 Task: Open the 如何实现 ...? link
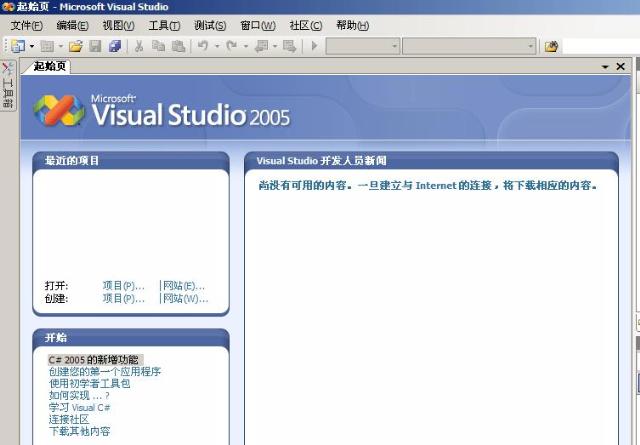(79, 396)
